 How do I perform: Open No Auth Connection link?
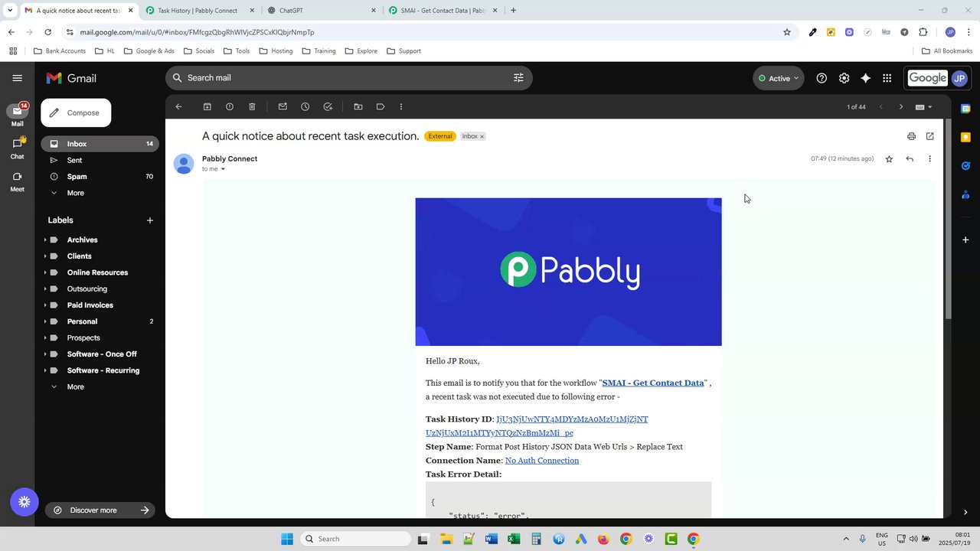coord(542,461)
